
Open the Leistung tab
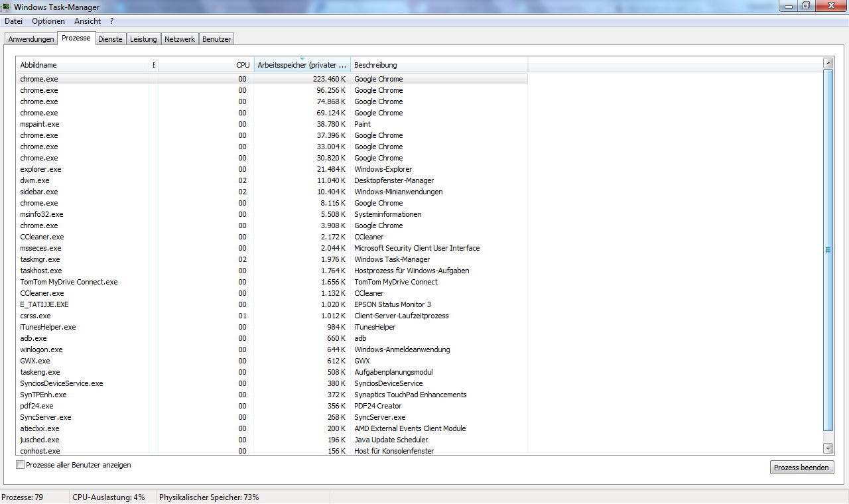click(x=143, y=39)
